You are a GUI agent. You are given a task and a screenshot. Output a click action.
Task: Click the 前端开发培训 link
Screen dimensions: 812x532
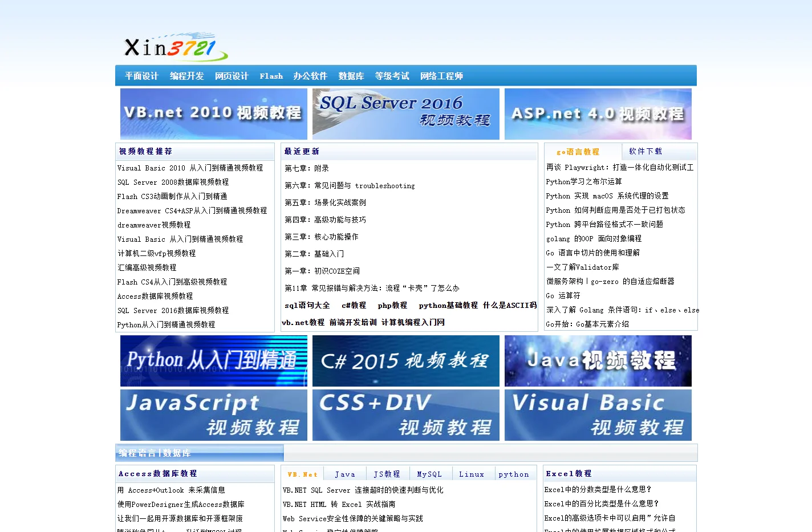click(x=353, y=322)
